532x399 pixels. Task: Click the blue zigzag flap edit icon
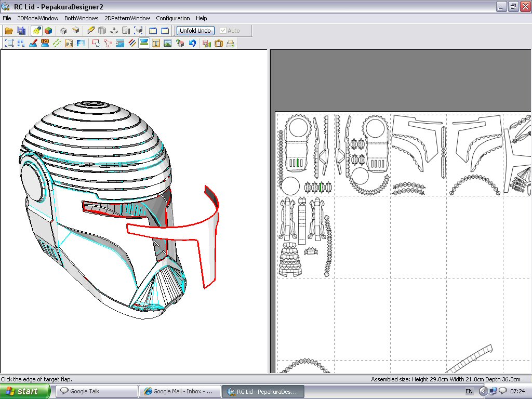(x=120, y=44)
